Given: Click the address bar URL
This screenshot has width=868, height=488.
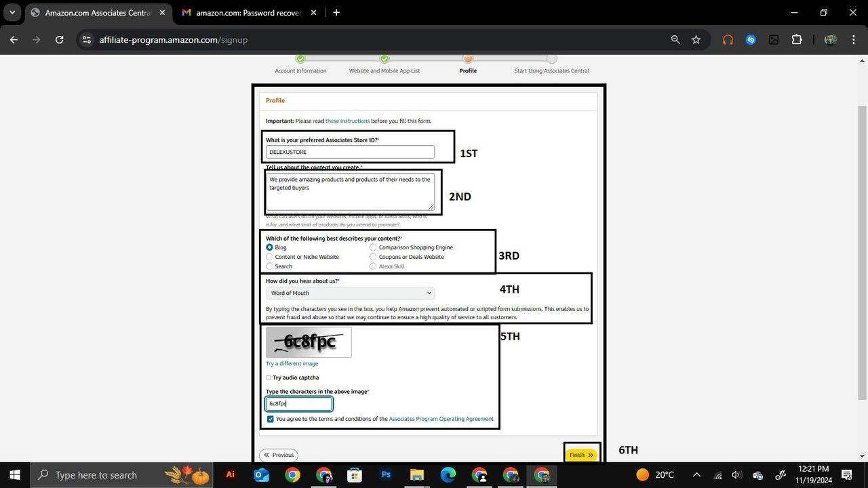Looking at the screenshot, I should [x=173, y=40].
